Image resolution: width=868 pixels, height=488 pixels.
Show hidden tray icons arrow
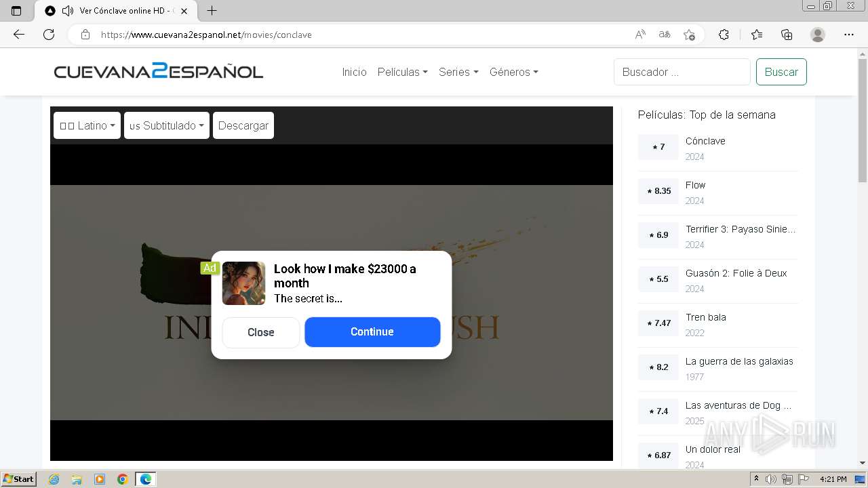pyautogui.click(x=756, y=479)
